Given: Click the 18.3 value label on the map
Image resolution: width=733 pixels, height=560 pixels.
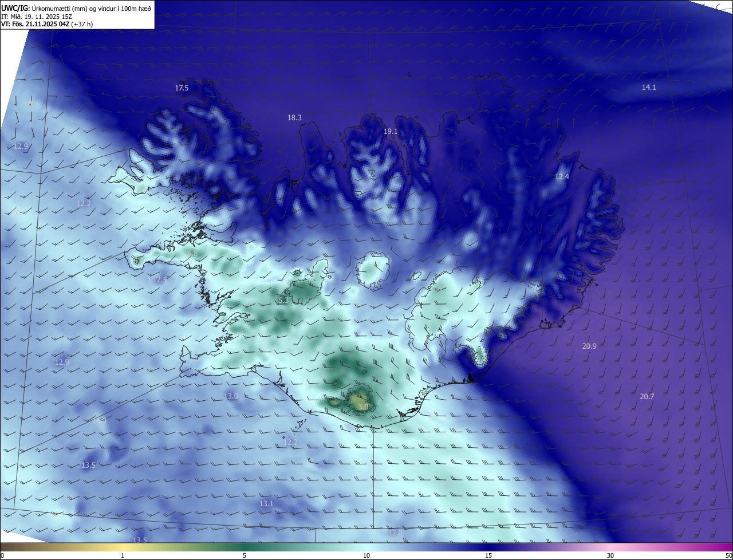Looking at the screenshot, I should click(x=294, y=117).
